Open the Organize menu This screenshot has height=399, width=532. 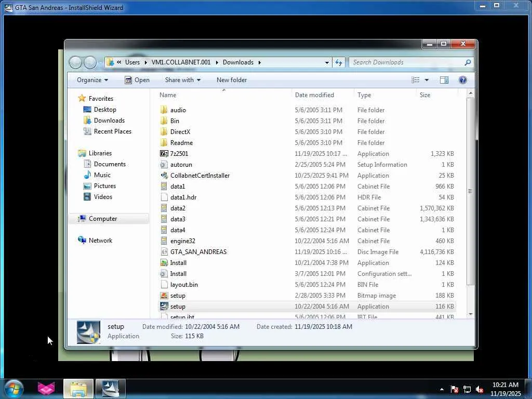[x=92, y=79]
